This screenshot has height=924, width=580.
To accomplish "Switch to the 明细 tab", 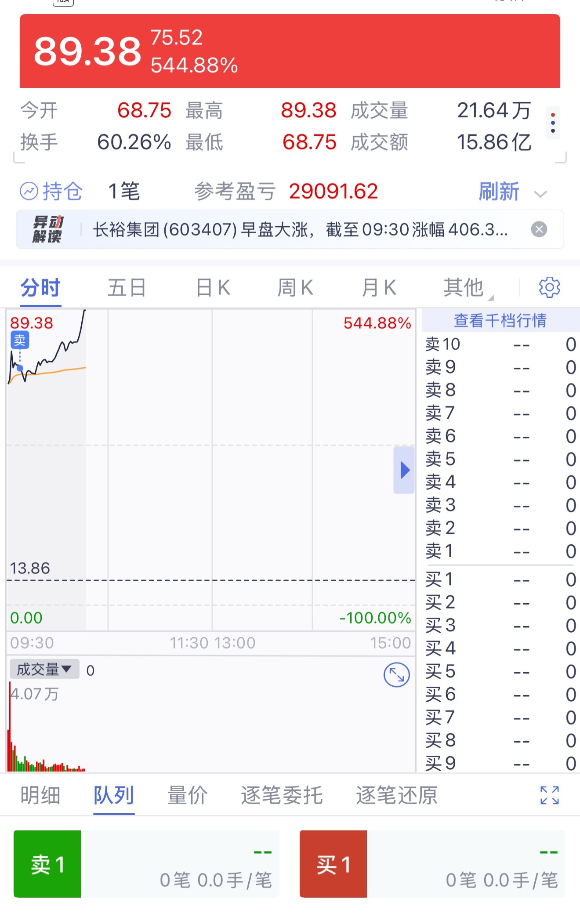I will point(40,795).
